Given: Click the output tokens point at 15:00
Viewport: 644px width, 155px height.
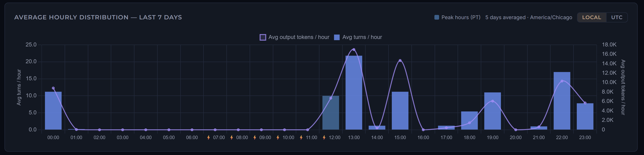Looking at the screenshot, I should (x=400, y=60).
